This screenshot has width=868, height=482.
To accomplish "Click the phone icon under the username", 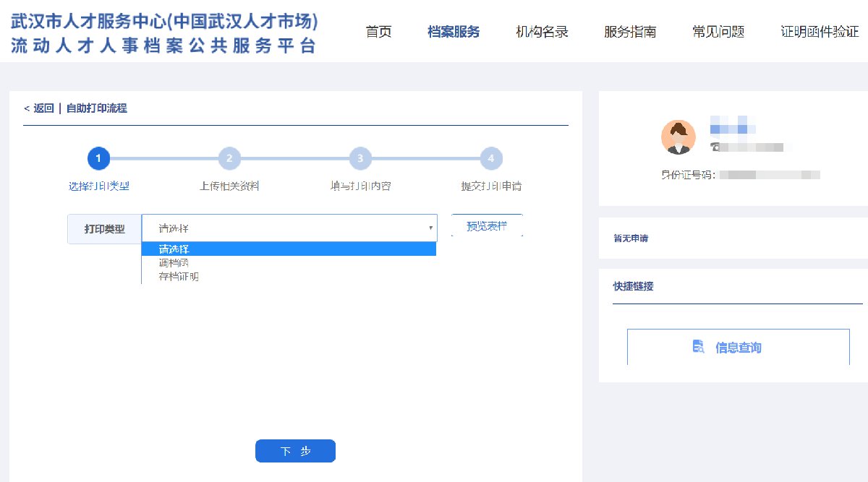I will point(715,147).
